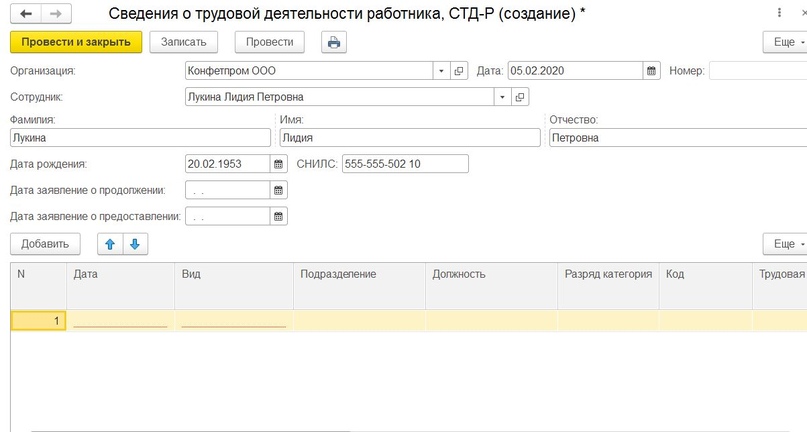
Task: Open calendar for birth date field
Action: coord(279,164)
